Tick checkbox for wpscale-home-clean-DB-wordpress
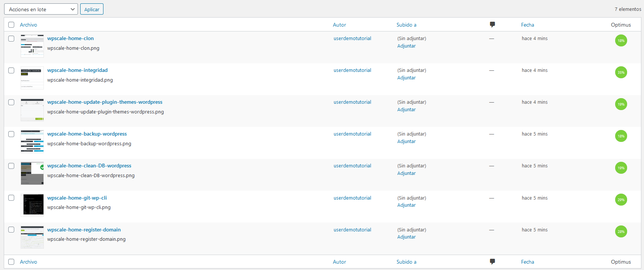Screen dimensions: 644x270 click(11, 166)
